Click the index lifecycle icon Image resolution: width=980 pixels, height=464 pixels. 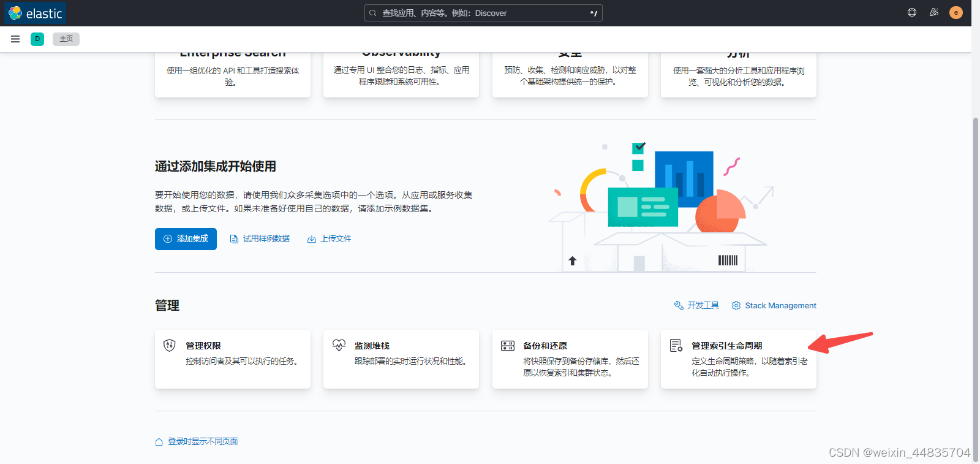676,346
